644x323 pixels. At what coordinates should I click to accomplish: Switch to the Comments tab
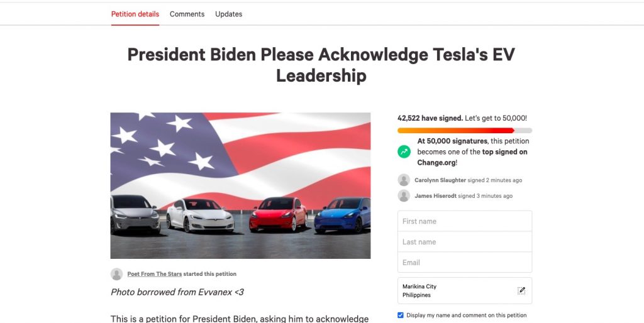pyautogui.click(x=187, y=14)
